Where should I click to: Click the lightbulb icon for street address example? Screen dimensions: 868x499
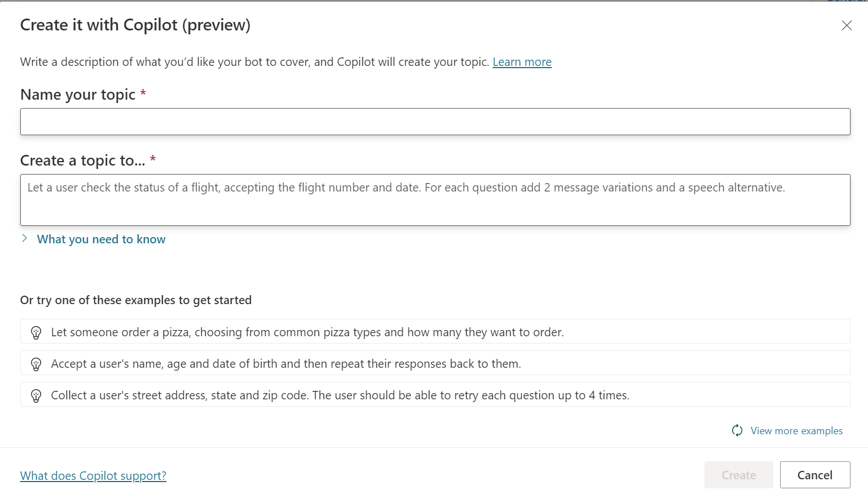point(36,395)
